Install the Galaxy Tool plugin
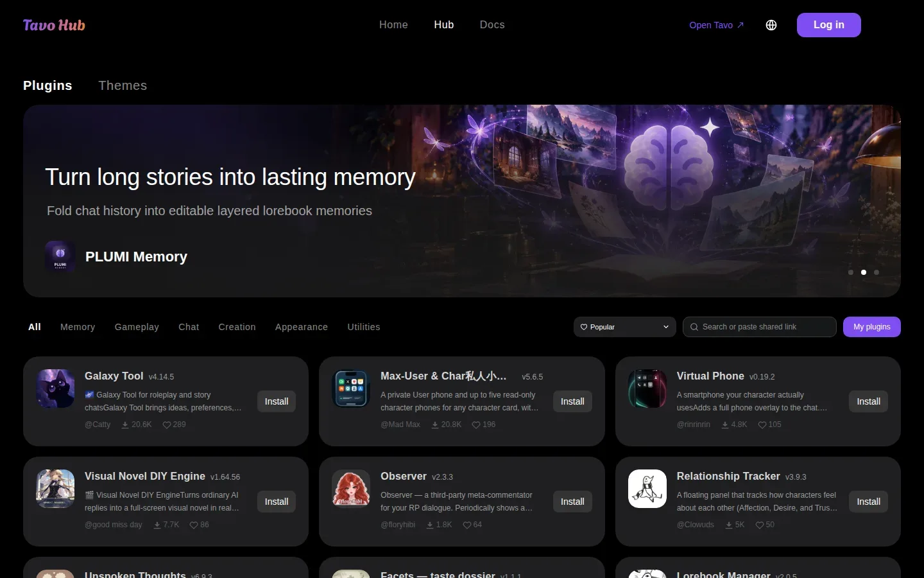The height and width of the screenshot is (578, 924). click(277, 401)
